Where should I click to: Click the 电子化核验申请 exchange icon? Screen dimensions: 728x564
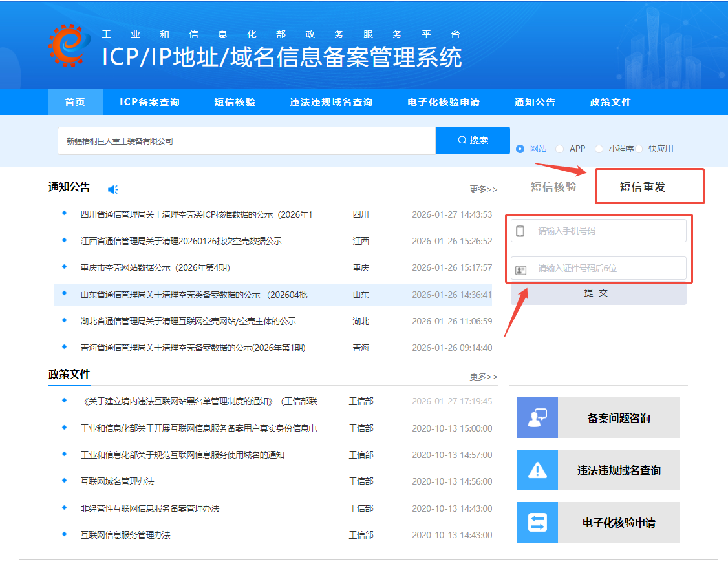pos(537,523)
